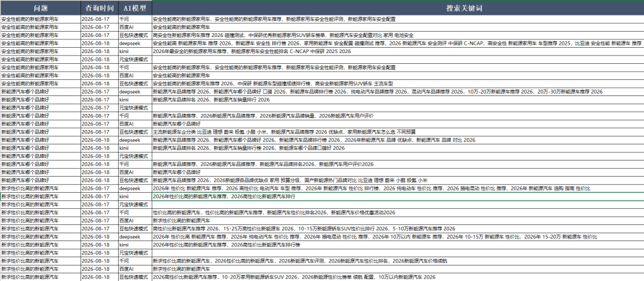This screenshot has height=281, width=644.
Task: Select 百度AI in 2026-08-17 新能源汽车哪个品牌好 row
Action: click(135, 123)
